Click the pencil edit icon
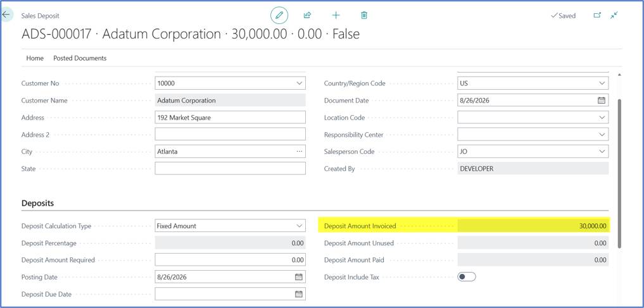This screenshot has height=308, width=644. (279, 16)
